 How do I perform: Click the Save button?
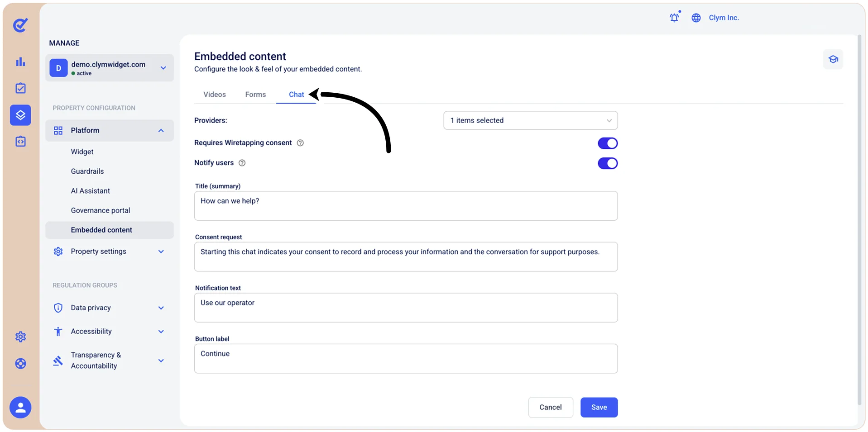click(599, 408)
